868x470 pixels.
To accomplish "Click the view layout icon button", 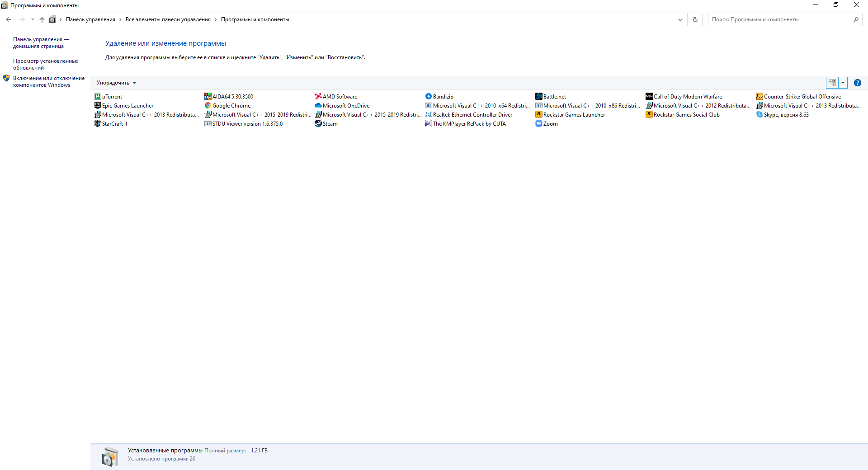I will pos(832,83).
